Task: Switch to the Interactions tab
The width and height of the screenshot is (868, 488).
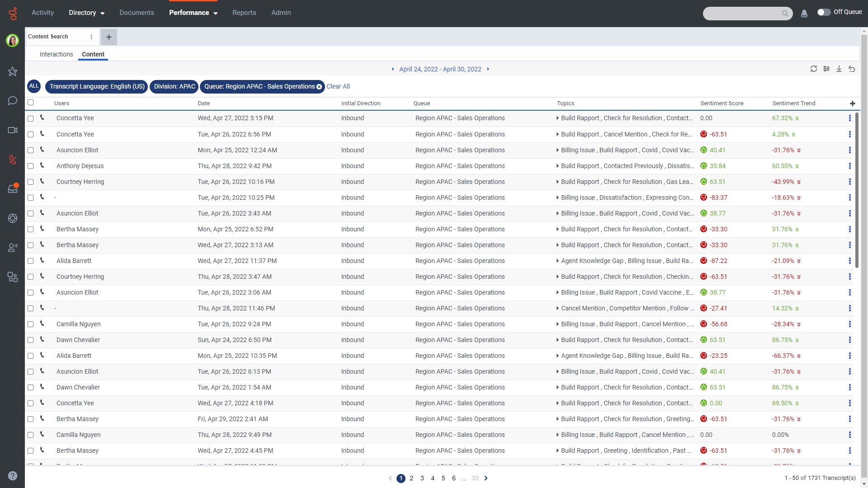Action: (x=56, y=54)
